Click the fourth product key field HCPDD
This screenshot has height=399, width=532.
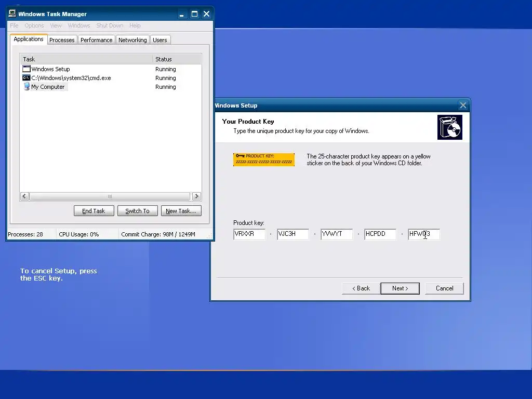[x=380, y=234]
